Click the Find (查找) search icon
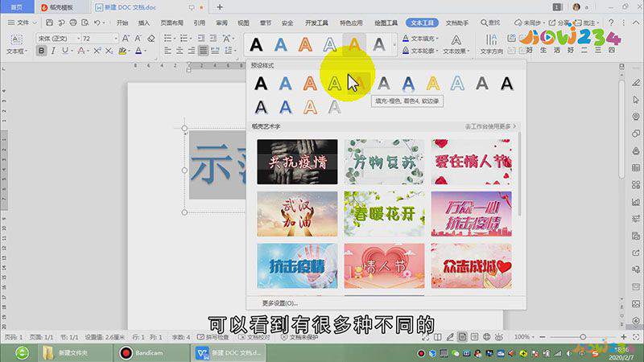The height and width of the screenshot is (362, 644). (490, 23)
